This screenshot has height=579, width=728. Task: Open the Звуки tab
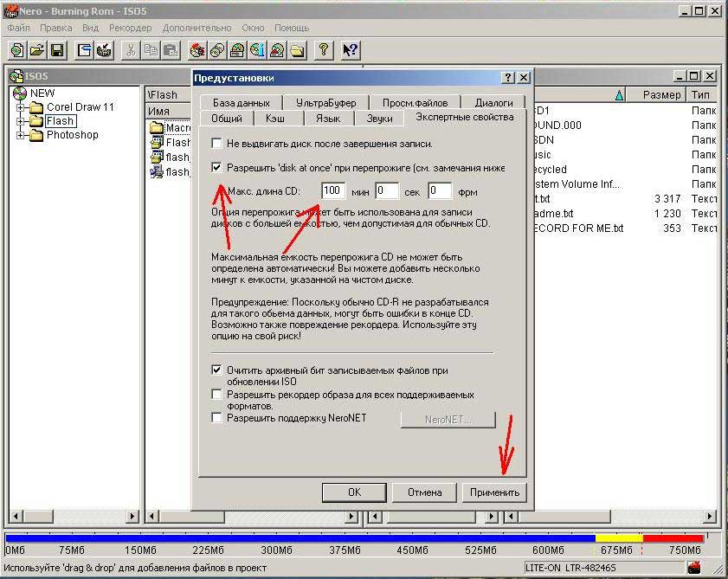pos(379,119)
